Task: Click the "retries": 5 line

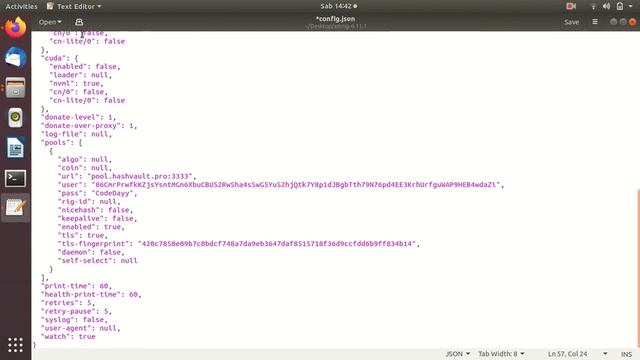Action: click(68, 303)
